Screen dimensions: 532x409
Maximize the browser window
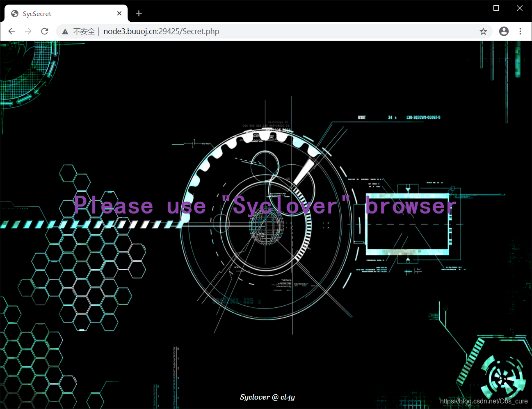(x=496, y=8)
